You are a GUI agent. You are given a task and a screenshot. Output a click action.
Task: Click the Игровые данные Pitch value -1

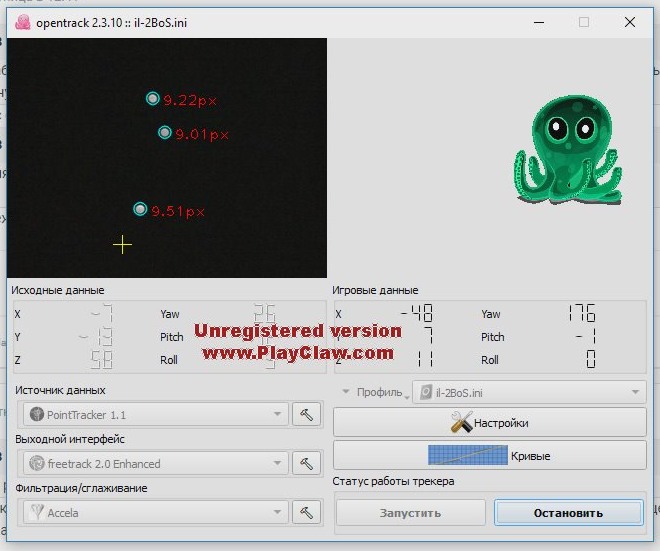tap(586, 336)
